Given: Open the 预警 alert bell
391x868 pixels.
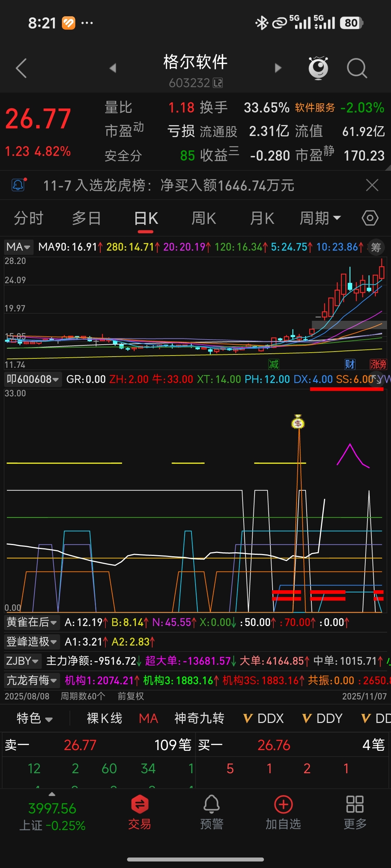Looking at the screenshot, I should point(212,812).
